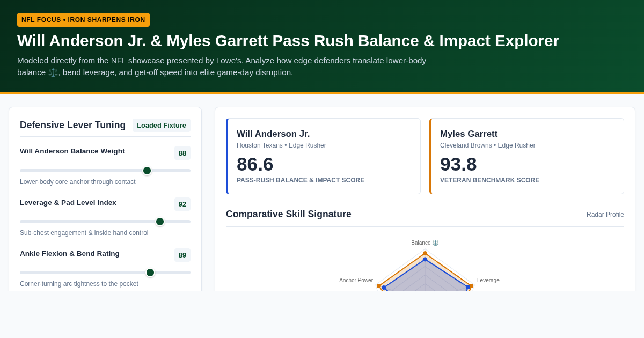The image size is (644, 338).
Task: Adjust the Ankle Flexion & Bend Rating slider
Action: pos(105,273)
